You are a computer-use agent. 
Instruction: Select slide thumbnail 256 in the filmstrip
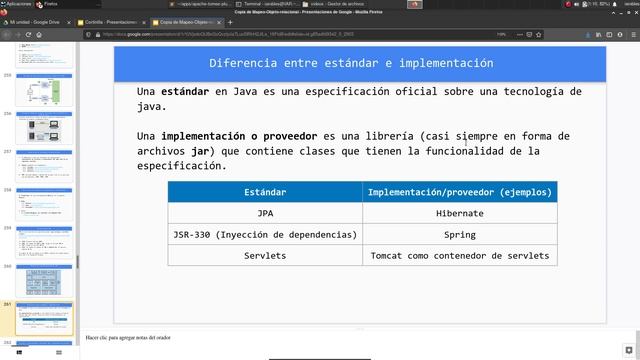(44, 128)
